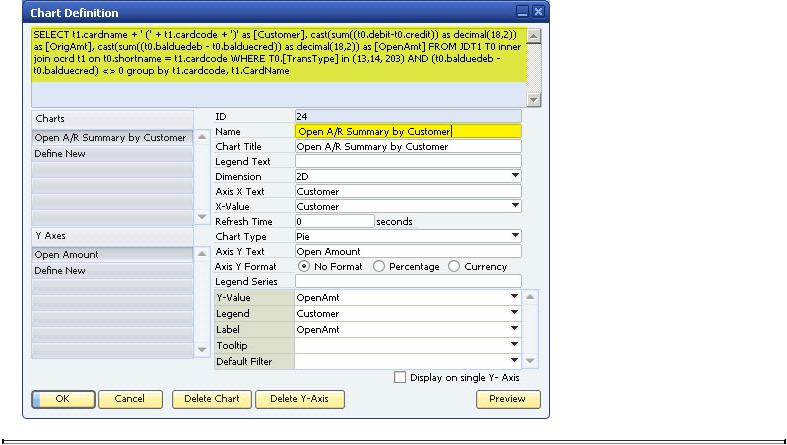Select Define New in Charts list
The height and width of the screenshot is (445, 787).
[x=112, y=154]
